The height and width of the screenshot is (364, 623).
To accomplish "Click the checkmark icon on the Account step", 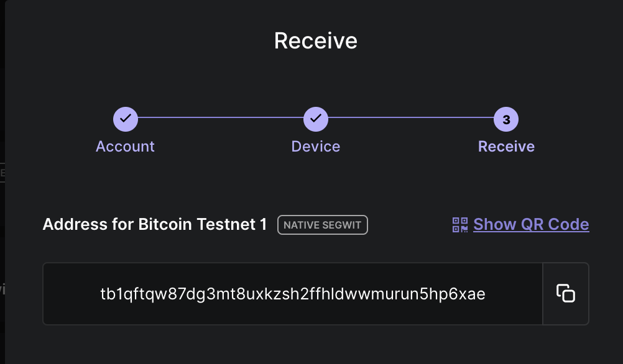I will (125, 118).
